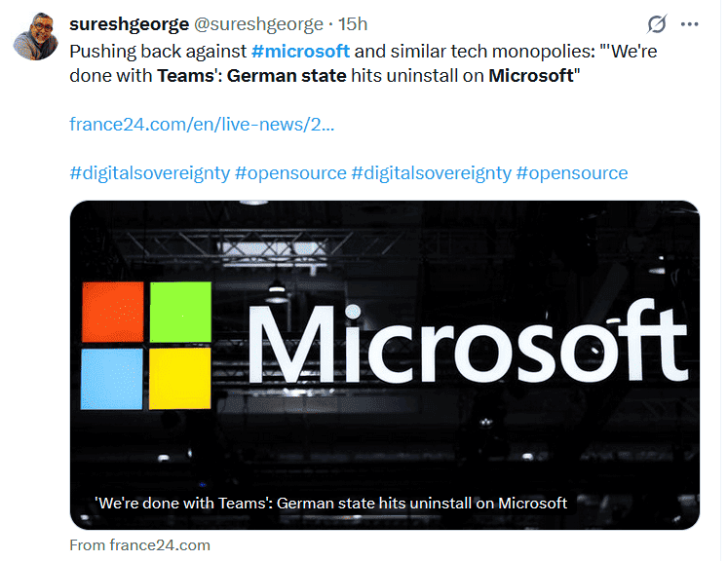Click the yellow square of Microsoft logo
The height and width of the screenshot is (561, 728).
click(x=180, y=379)
